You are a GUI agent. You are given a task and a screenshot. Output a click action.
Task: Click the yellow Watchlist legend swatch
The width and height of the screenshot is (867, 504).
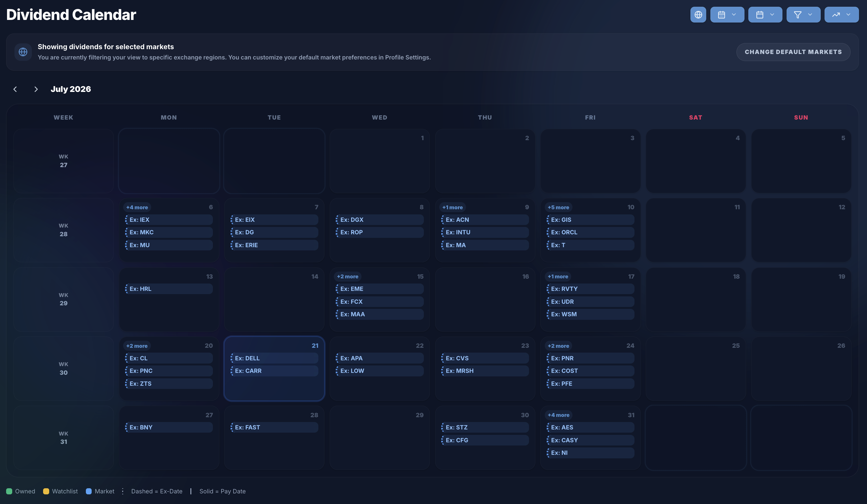pyautogui.click(x=46, y=491)
